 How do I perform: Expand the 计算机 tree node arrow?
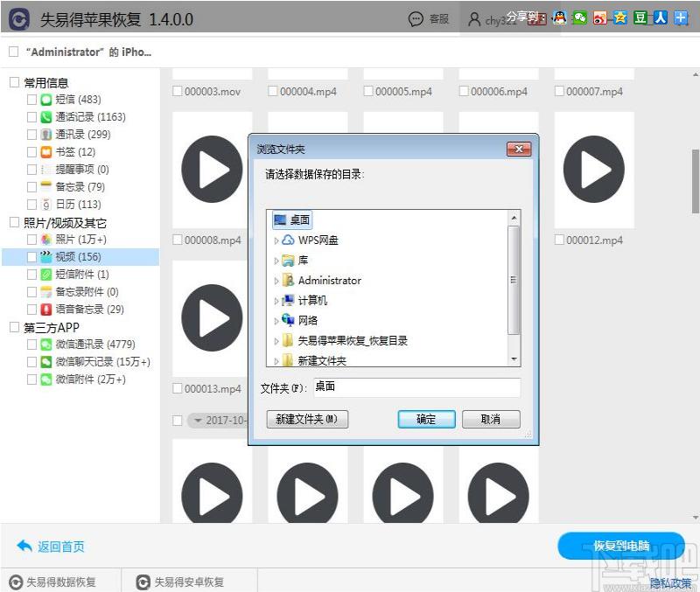pos(276,301)
